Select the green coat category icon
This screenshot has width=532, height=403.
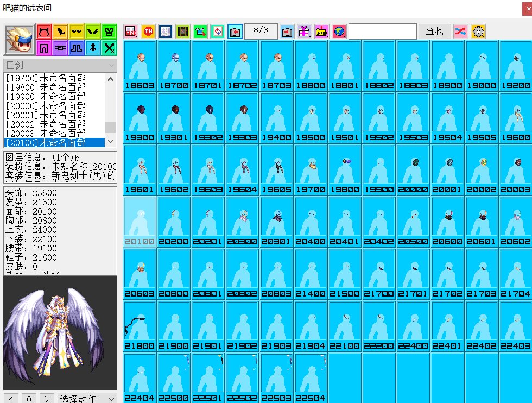pyautogui.click(x=109, y=32)
